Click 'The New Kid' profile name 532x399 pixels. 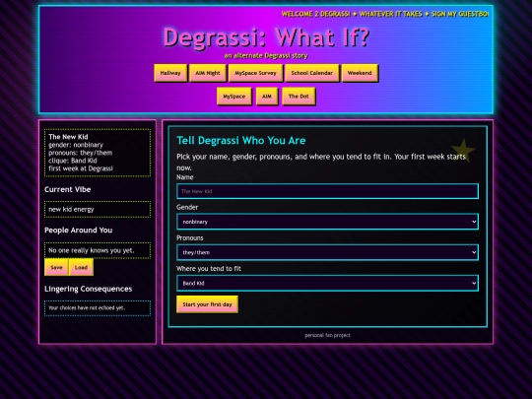[68, 137]
